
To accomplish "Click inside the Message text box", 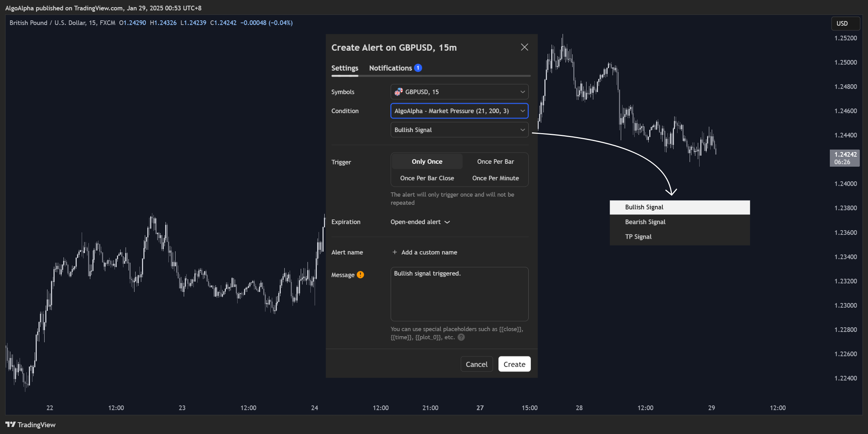I will click(460, 294).
